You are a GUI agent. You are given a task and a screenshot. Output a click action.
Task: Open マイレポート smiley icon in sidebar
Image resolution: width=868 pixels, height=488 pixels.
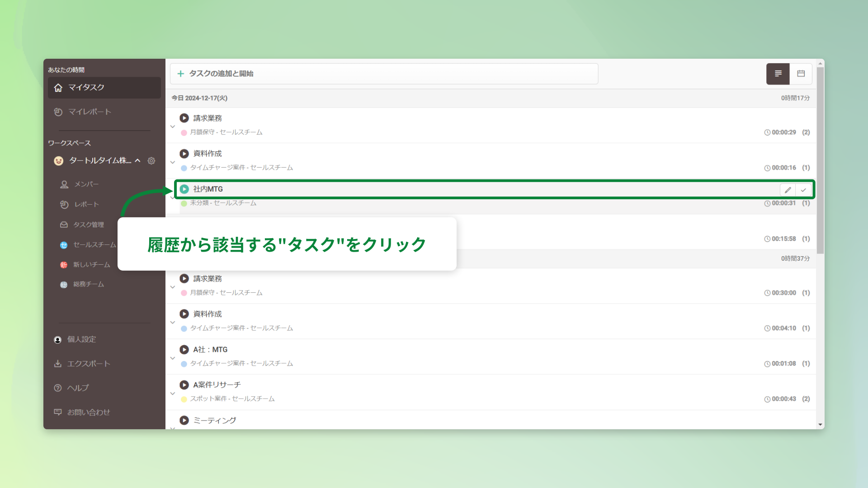pos(58,112)
